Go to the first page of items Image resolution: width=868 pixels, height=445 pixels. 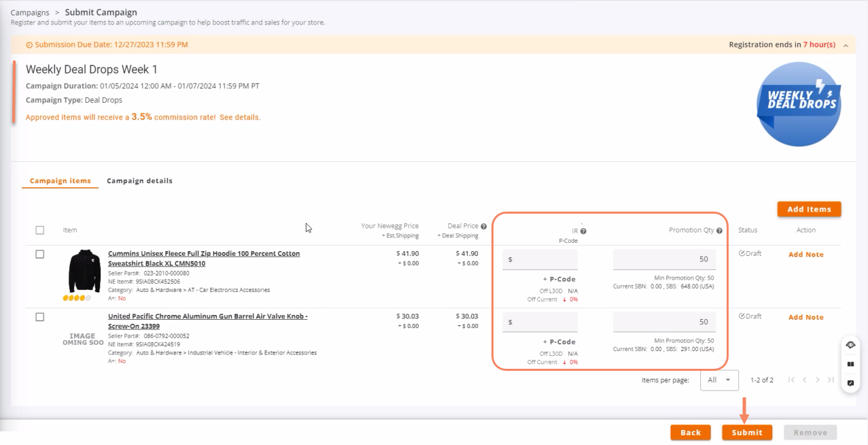point(791,380)
